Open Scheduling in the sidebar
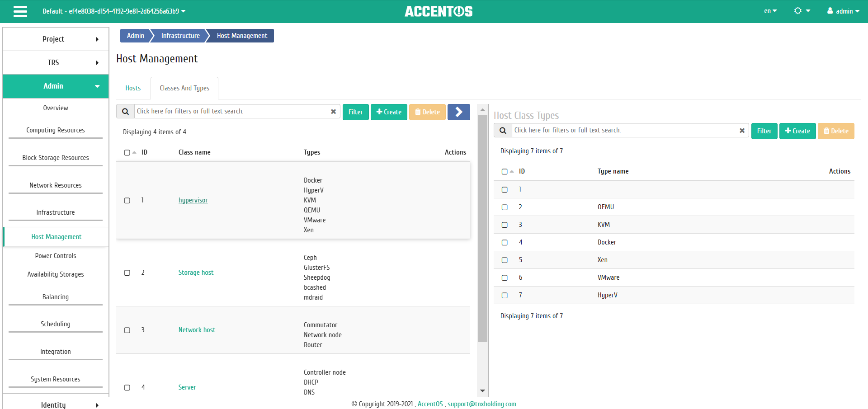 coord(56,324)
